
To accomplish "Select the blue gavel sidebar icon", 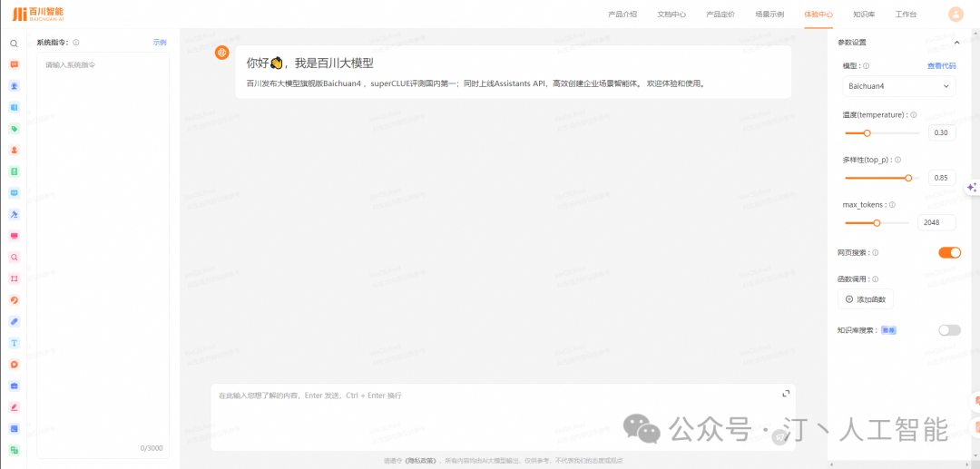I will tap(14, 214).
